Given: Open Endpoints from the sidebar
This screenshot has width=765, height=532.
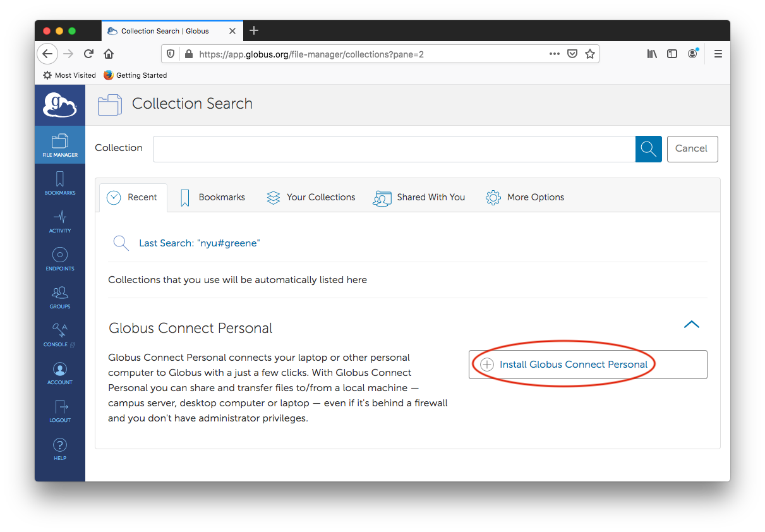Looking at the screenshot, I should tap(60, 258).
